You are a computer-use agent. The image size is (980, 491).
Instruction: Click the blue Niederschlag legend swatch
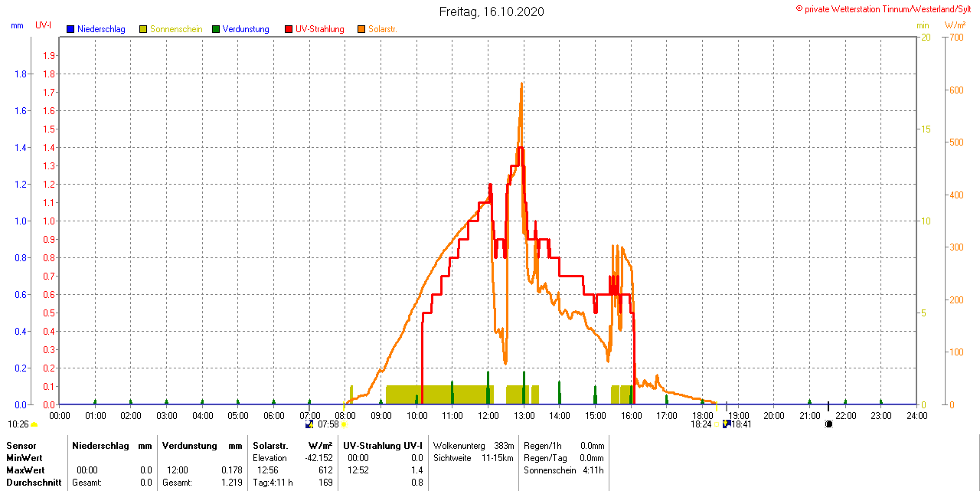(x=70, y=29)
